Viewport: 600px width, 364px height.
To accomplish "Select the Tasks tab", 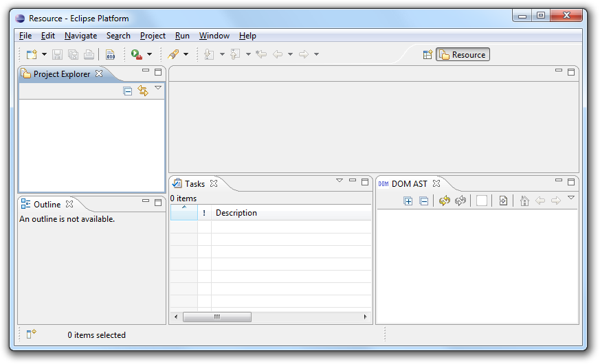I will pos(195,183).
